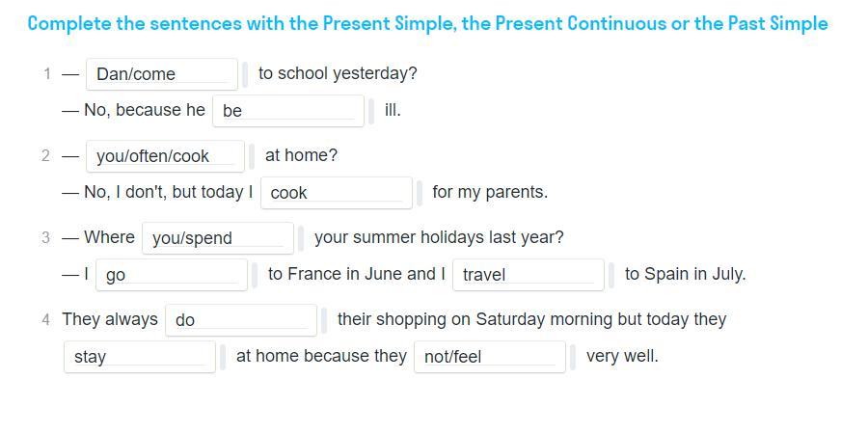This screenshot has width=868, height=434.
Task: Click the grey marker after 'do' field
Action: [324, 319]
